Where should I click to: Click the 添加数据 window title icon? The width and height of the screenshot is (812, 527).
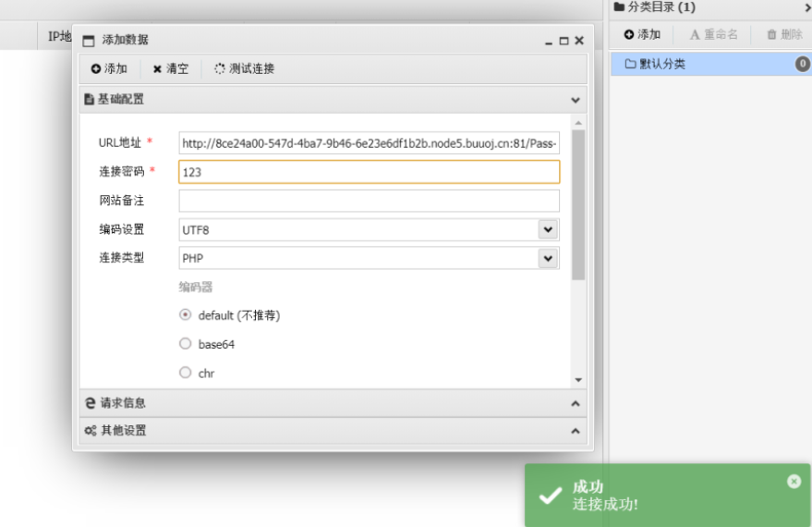89,41
